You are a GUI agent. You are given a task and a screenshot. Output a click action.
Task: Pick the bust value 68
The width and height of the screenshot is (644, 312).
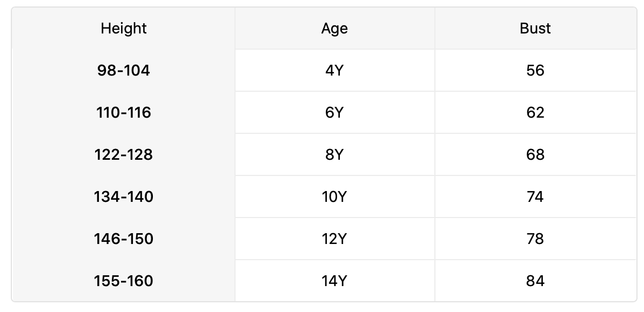coord(535,155)
